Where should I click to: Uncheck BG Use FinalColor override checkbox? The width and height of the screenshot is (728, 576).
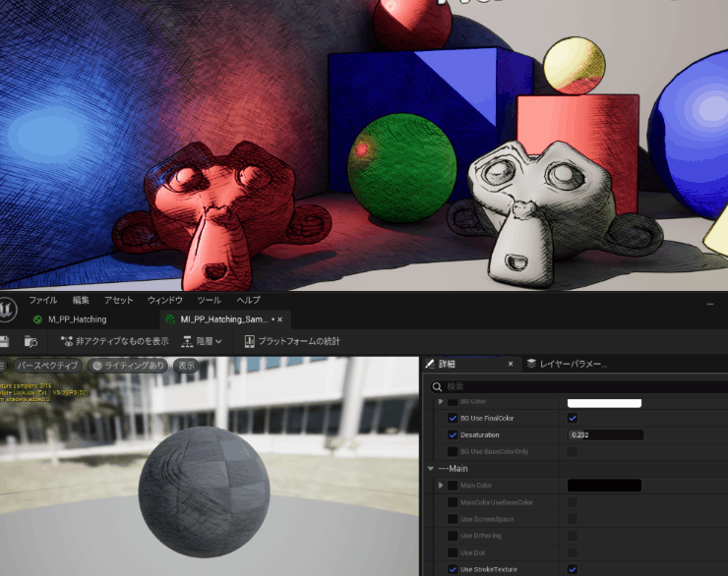coord(453,419)
